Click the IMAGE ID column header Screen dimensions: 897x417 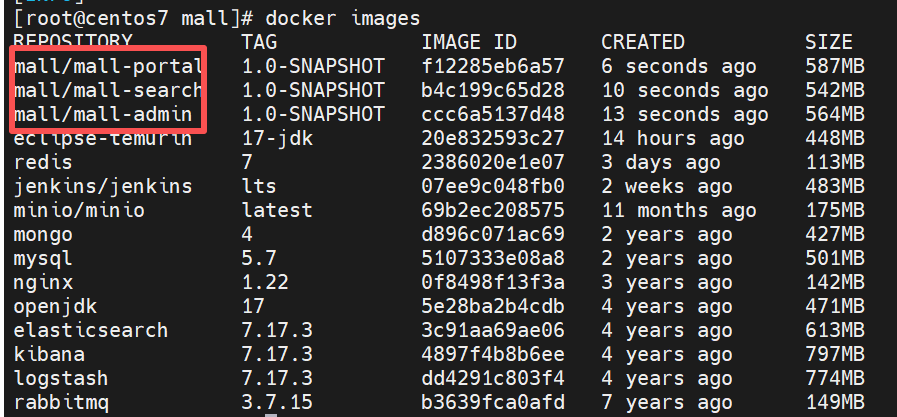[x=469, y=42]
